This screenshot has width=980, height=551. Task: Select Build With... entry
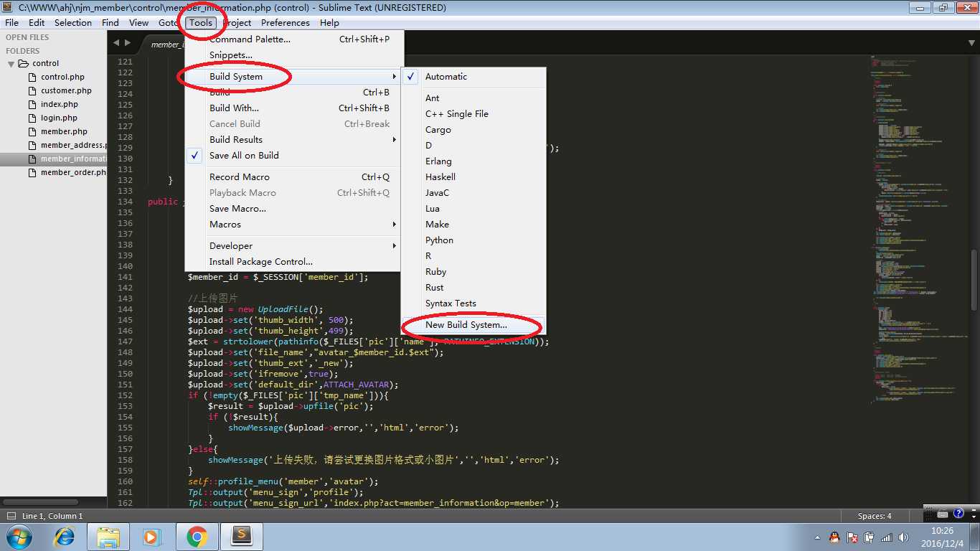pyautogui.click(x=294, y=108)
